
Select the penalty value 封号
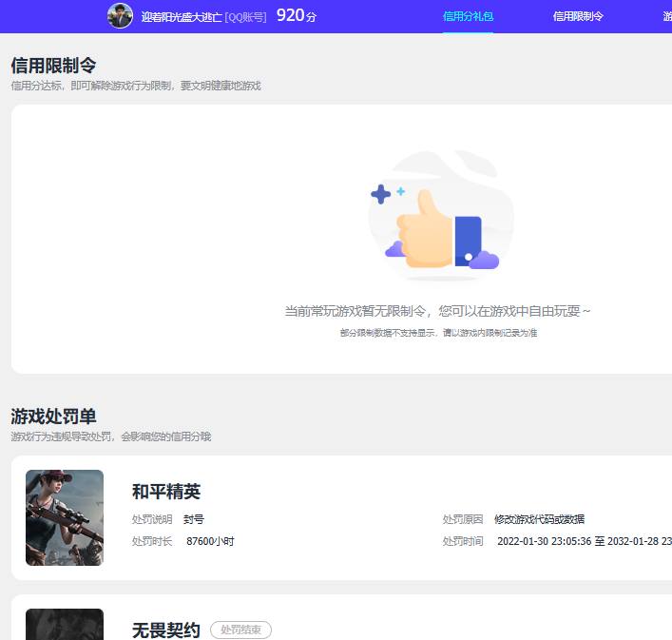(x=194, y=519)
